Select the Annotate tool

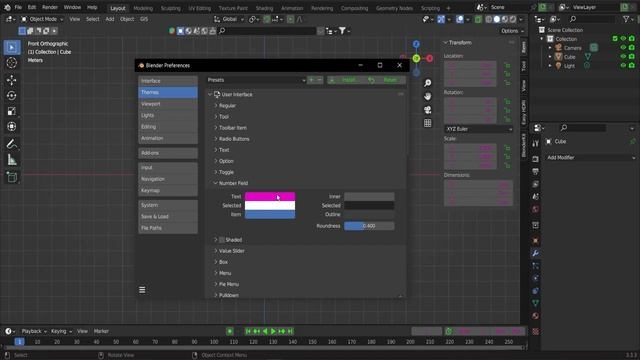(x=11, y=144)
